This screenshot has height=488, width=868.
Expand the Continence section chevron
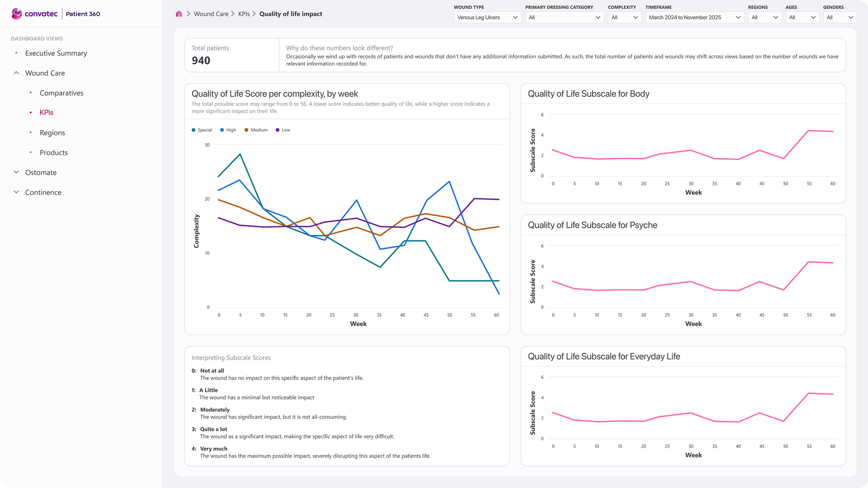click(x=16, y=192)
